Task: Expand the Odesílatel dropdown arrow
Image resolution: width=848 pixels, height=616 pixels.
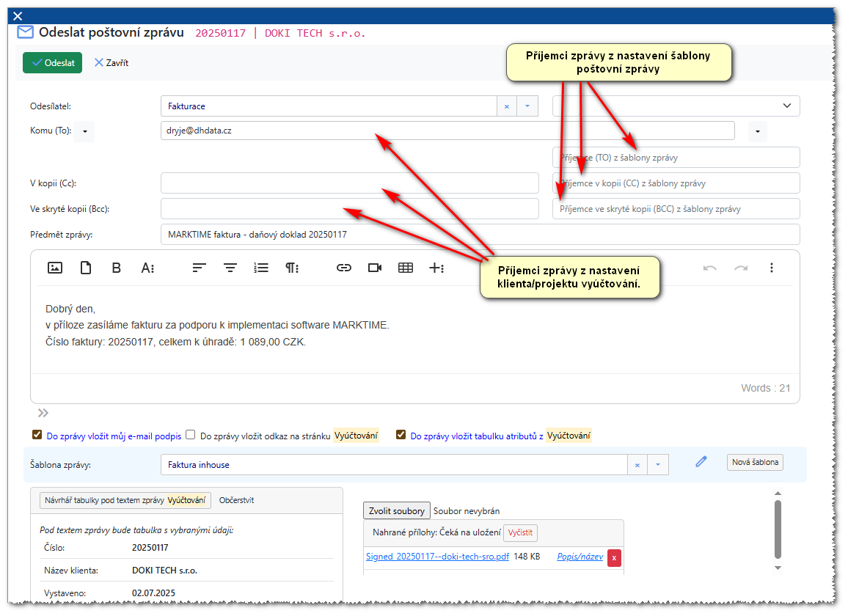Action: [527, 106]
